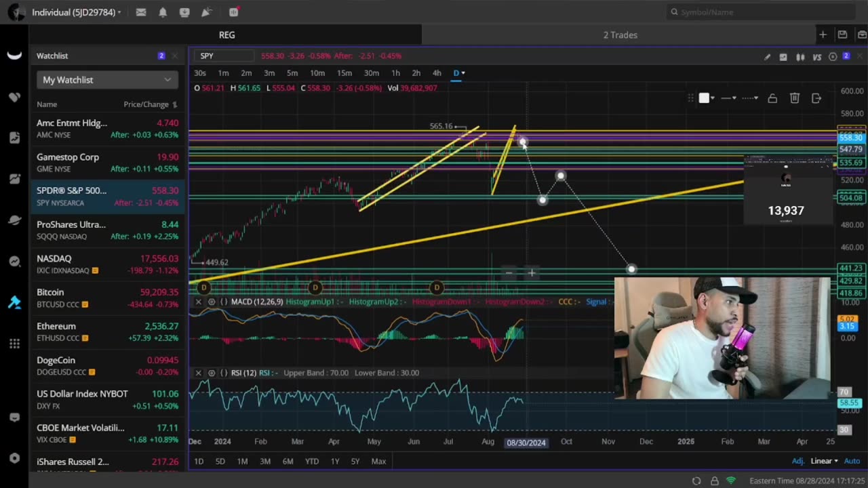The image size is (868, 488).
Task: Click the trash icon to delete drawing
Action: tap(795, 98)
